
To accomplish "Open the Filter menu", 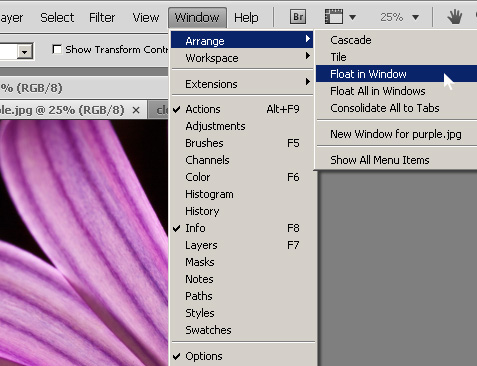I will 102,17.
